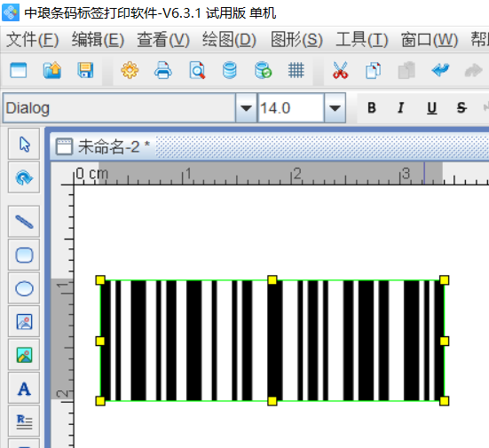The image size is (489, 448).
Task: Open the 绘图(D) menu
Action: [x=229, y=40]
